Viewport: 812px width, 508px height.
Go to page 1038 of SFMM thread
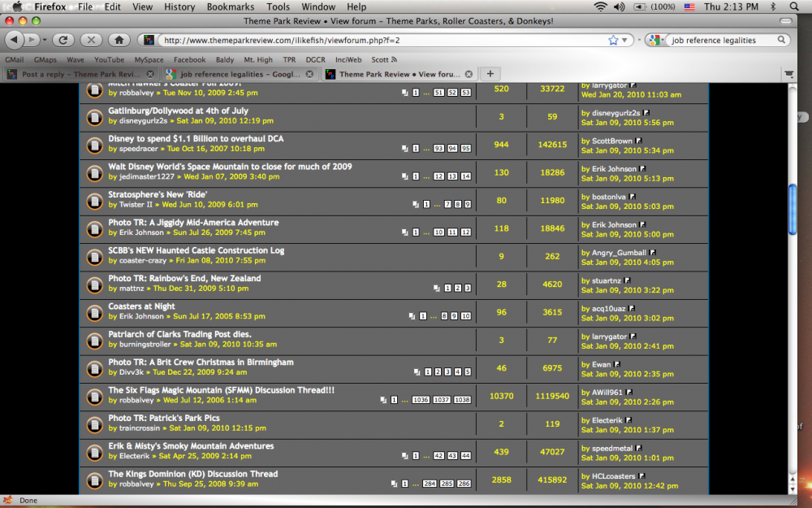pyautogui.click(x=462, y=400)
